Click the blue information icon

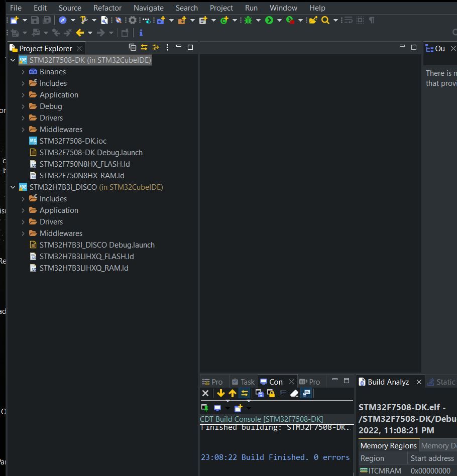141,33
